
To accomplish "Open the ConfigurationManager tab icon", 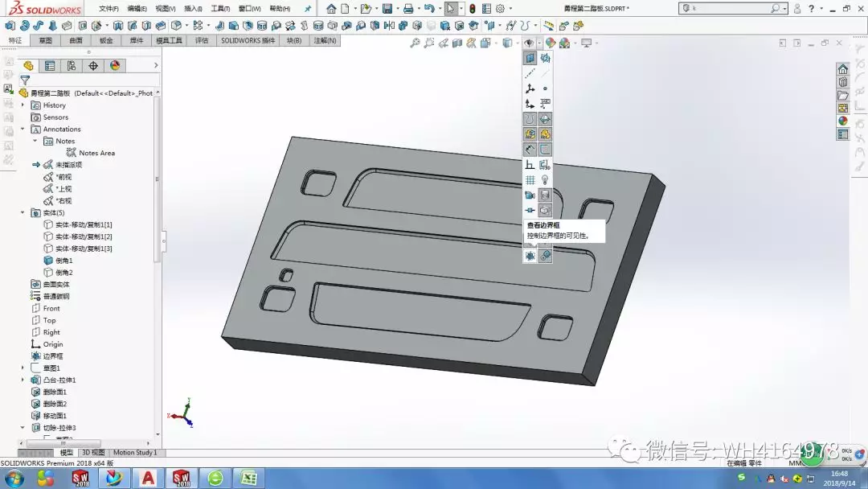I will (72, 66).
